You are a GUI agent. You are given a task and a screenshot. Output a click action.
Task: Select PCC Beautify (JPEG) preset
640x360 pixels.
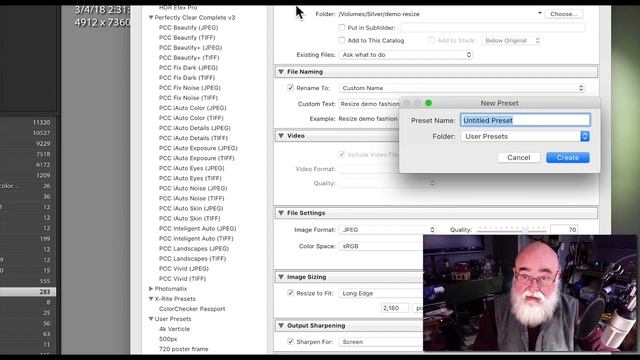pyautogui.click(x=189, y=28)
